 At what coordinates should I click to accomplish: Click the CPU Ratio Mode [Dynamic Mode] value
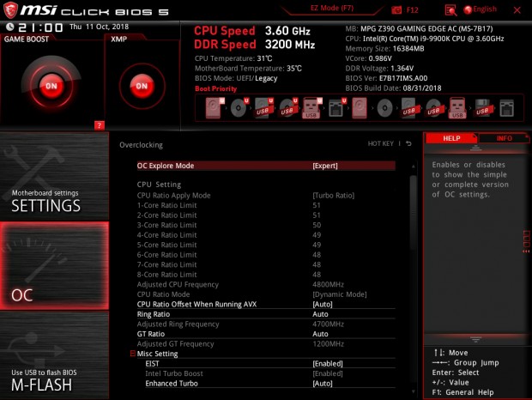(x=340, y=294)
